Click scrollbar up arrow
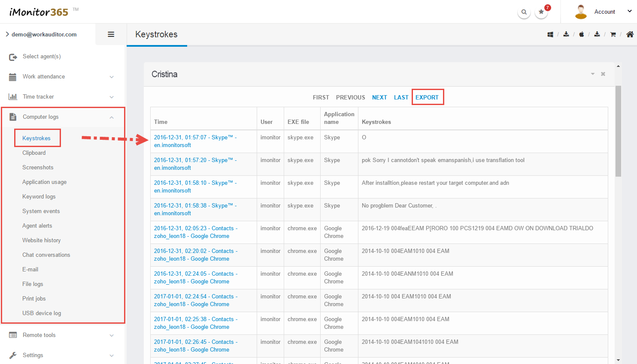This screenshot has height=364, width=637. 618,66
